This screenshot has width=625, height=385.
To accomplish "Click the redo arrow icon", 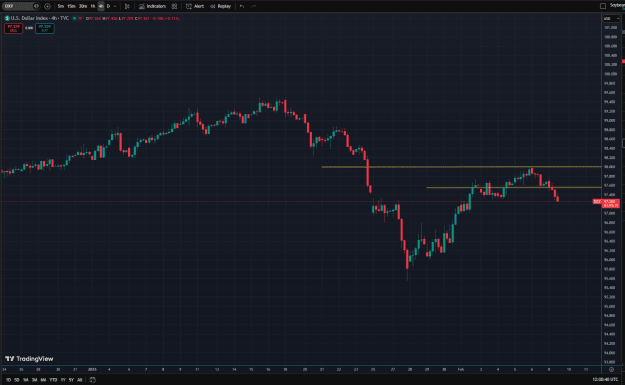I will (253, 6).
